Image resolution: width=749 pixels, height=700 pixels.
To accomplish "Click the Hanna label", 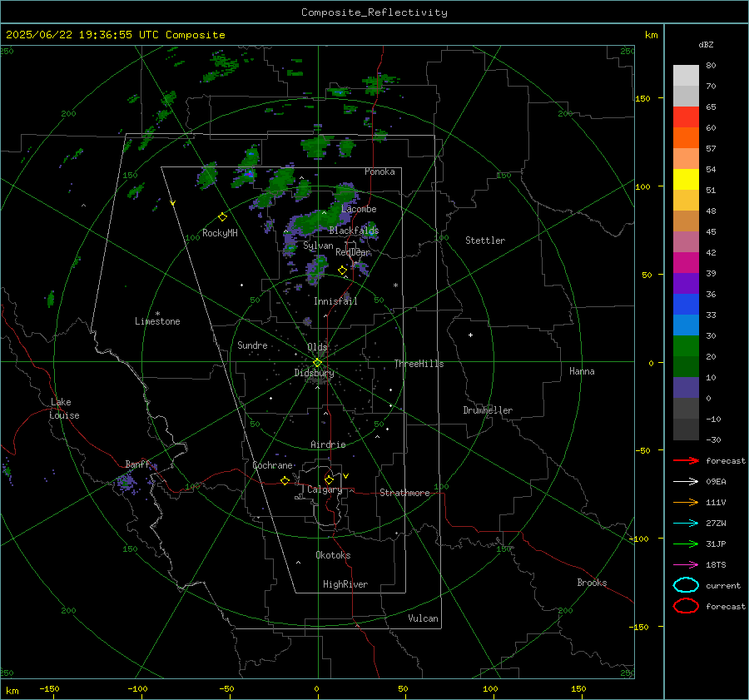I will click(x=582, y=371).
